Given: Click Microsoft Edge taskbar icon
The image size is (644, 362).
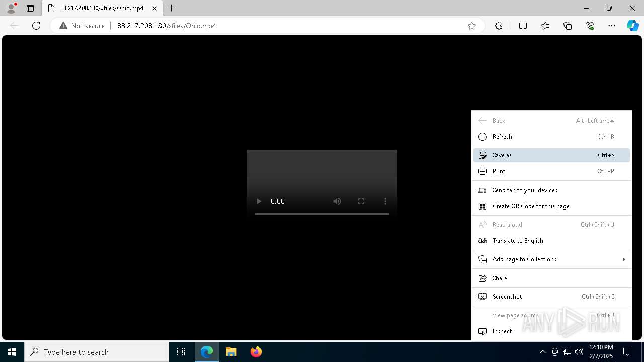Looking at the screenshot, I should pyautogui.click(x=207, y=352).
